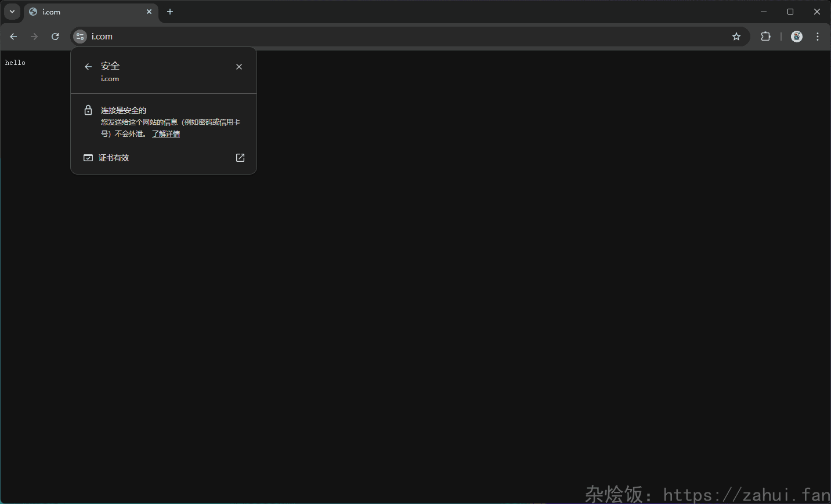This screenshot has height=504, width=831.
Task: Navigate back to previous page
Action: (x=13, y=37)
